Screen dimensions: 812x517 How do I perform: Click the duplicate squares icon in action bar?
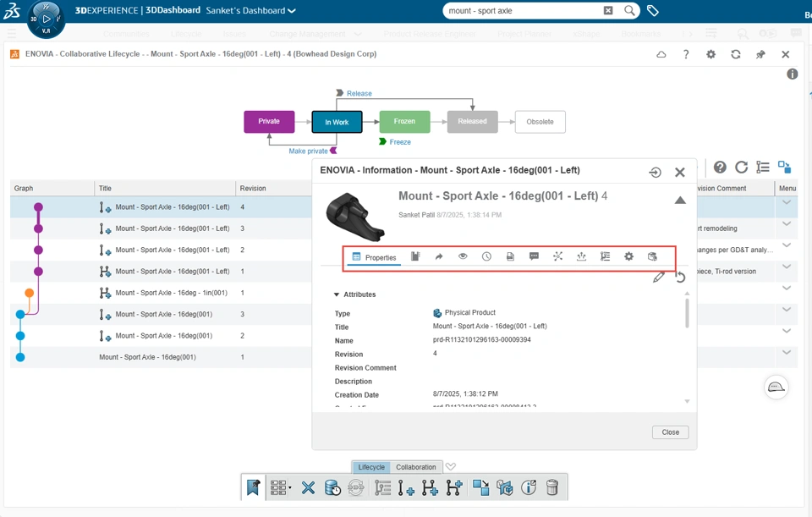[x=480, y=487]
